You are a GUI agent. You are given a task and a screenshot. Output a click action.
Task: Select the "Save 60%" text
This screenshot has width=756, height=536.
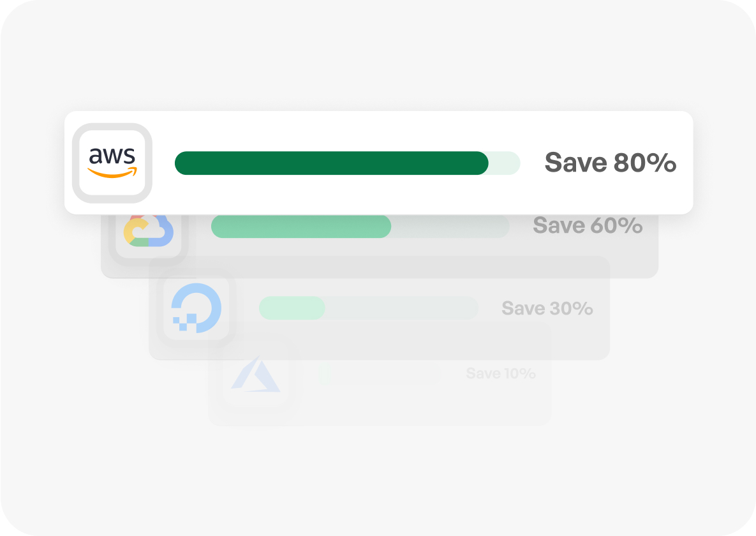588,226
